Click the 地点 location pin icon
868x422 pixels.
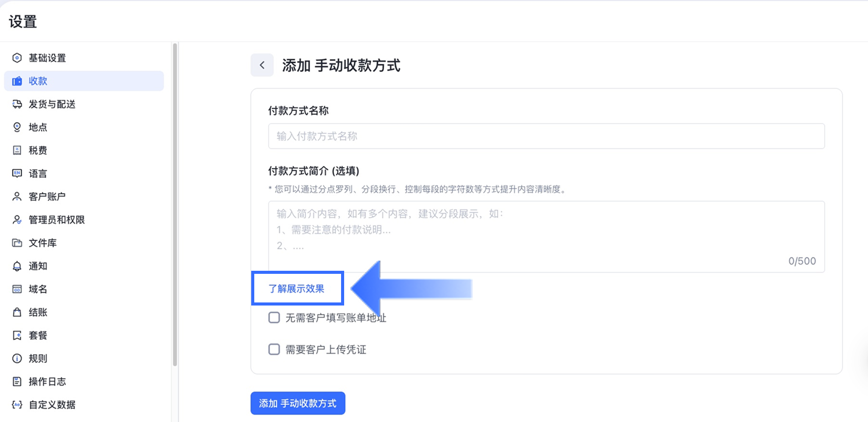17,127
